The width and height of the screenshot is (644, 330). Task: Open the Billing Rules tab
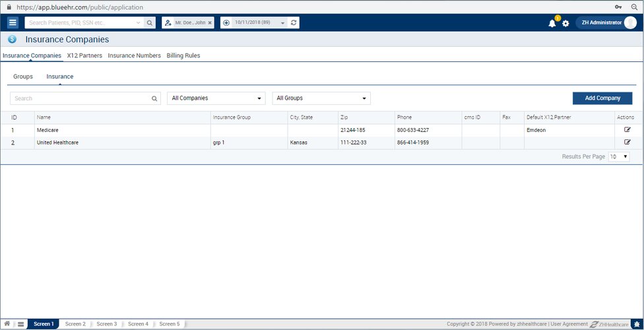click(183, 55)
